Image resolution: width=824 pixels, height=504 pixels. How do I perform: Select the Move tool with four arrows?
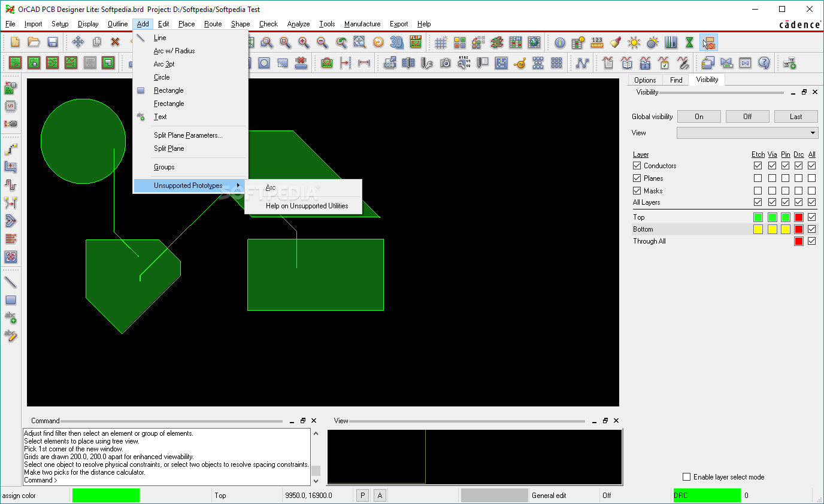click(x=78, y=42)
